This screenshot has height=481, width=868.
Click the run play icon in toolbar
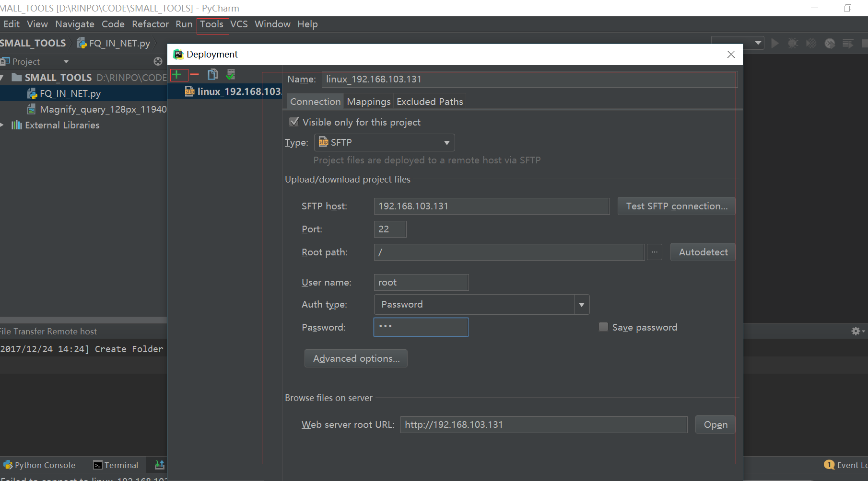click(775, 43)
